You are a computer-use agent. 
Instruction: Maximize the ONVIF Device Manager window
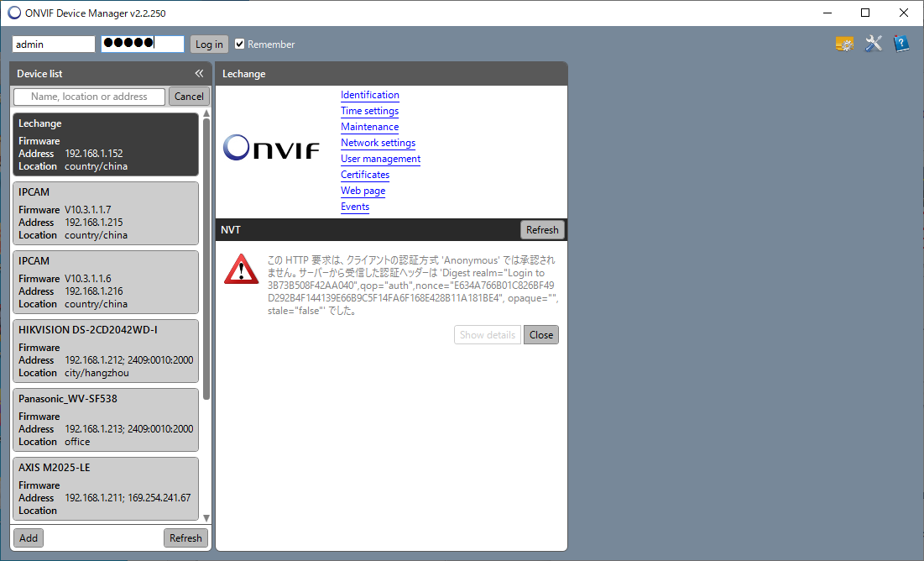pyautogui.click(x=865, y=13)
